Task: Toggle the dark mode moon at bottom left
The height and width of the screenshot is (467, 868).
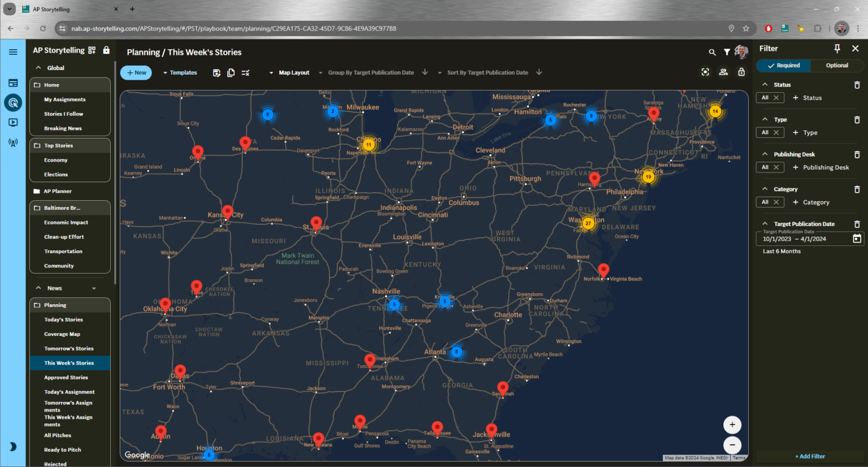Action: point(12,446)
